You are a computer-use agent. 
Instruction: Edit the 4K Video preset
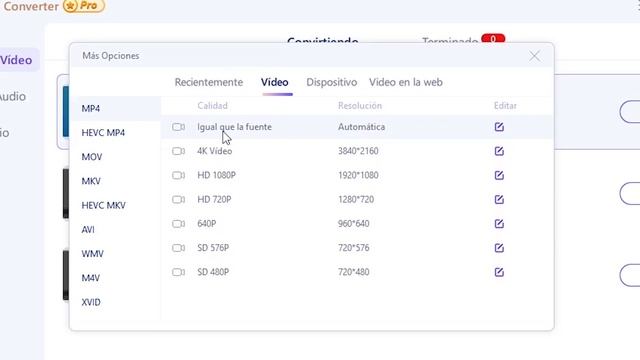coord(499,151)
